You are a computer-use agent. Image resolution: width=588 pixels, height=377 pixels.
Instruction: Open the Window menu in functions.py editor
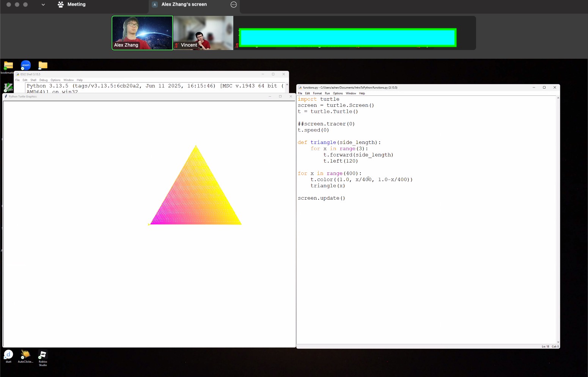click(351, 93)
